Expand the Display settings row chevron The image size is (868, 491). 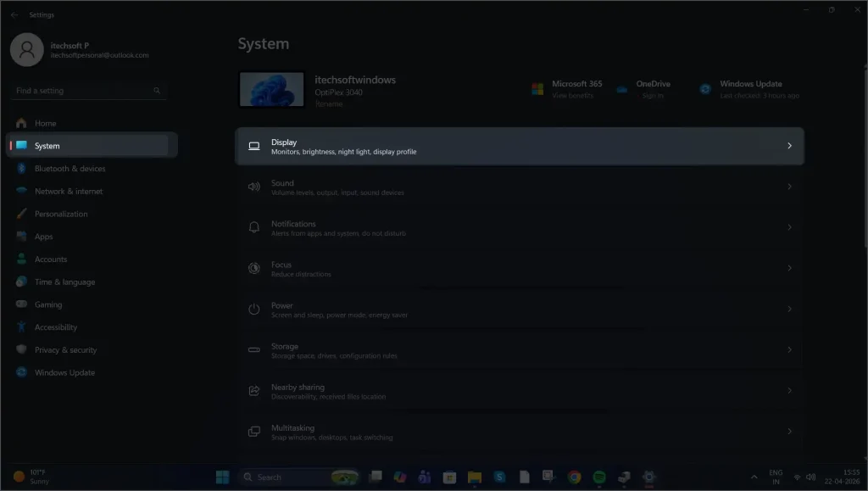point(790,146)
